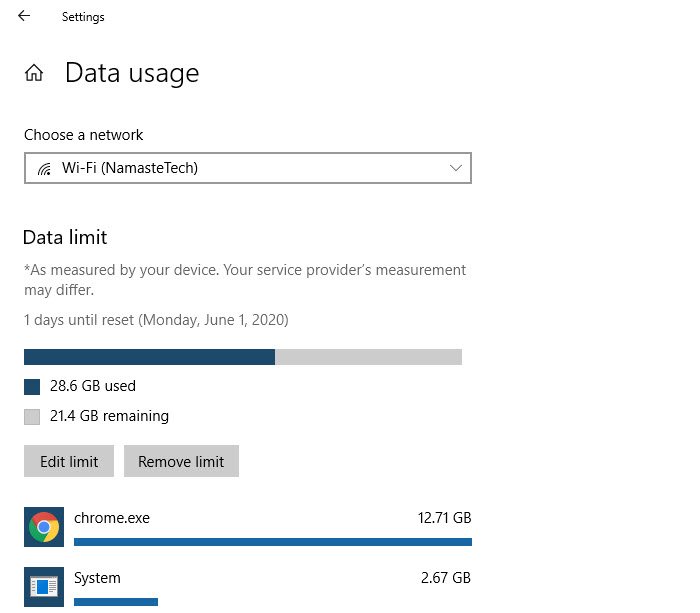Click the back arrow in Settings
Viewport: 700px width, 613px height.
(x=24, y=16)
